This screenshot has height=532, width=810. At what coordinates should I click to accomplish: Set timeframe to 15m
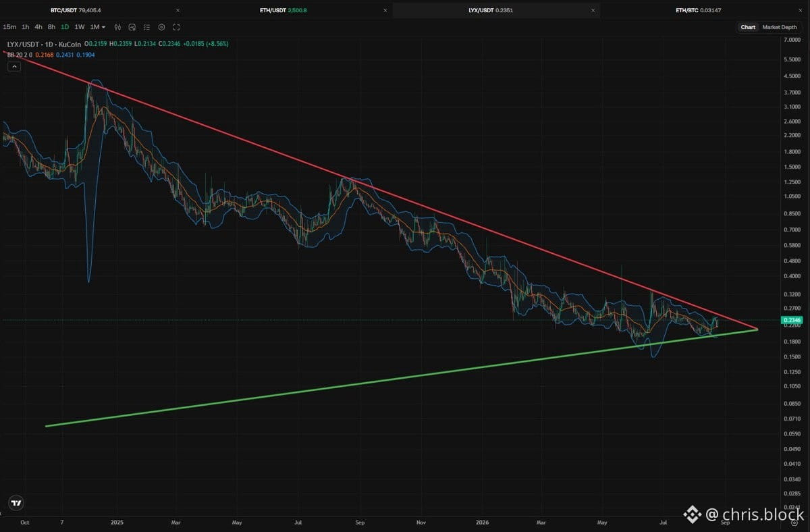[9, 27]
